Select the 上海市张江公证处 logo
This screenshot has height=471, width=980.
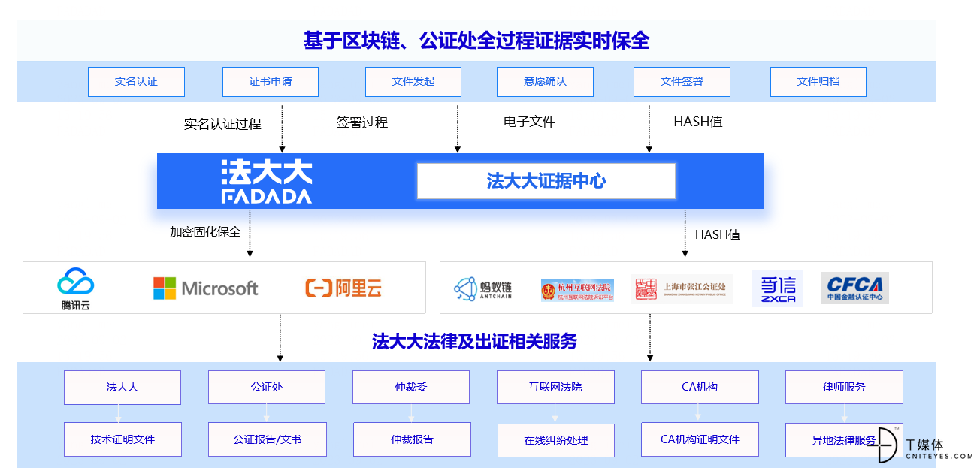(x=682, y=288)
